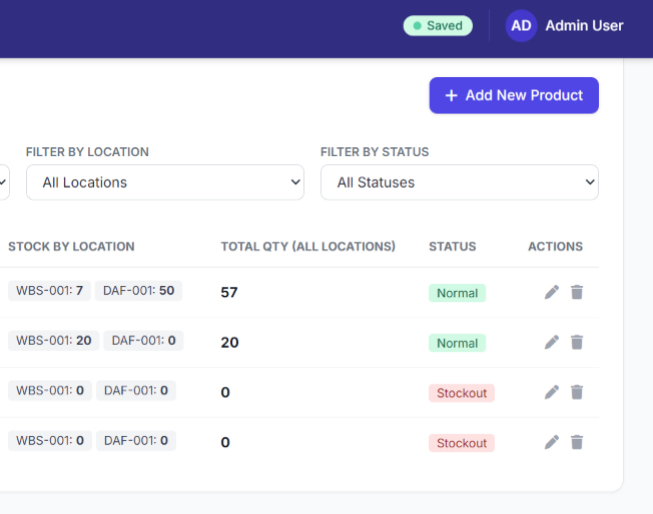Click the Actions column header
The image size is (653, 514).
pyautogui.click(x=556, y=247)
